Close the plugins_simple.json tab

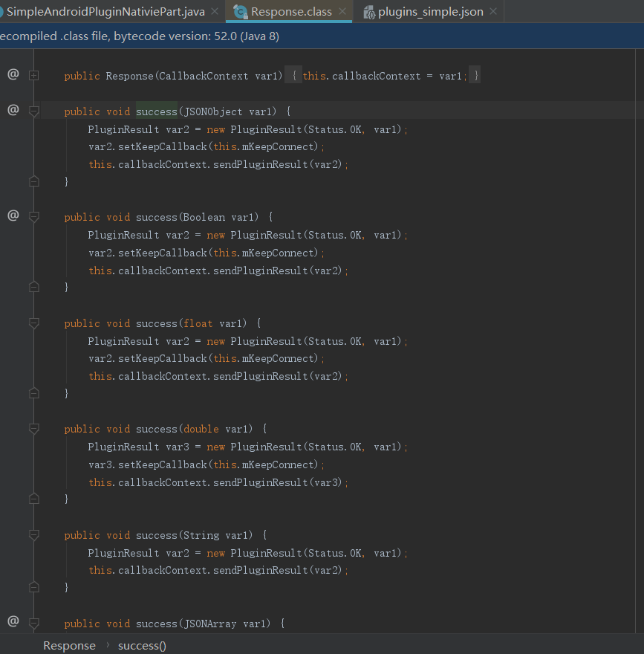point(493,12)
